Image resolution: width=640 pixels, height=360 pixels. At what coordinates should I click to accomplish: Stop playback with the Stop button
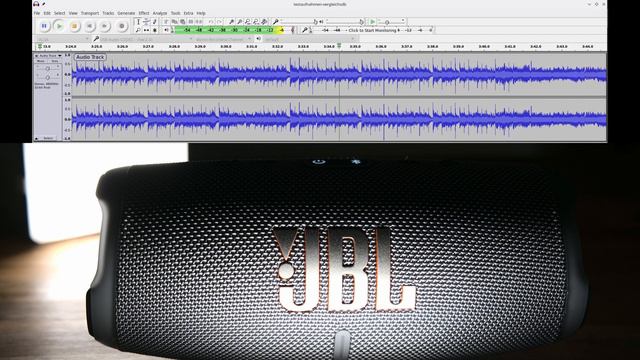[74, 26]
